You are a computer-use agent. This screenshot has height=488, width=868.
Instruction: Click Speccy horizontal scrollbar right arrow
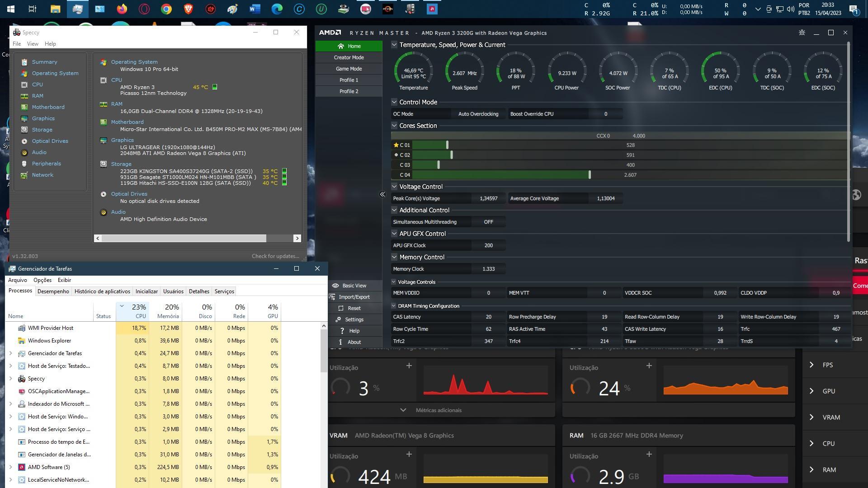tap(297, 238)
